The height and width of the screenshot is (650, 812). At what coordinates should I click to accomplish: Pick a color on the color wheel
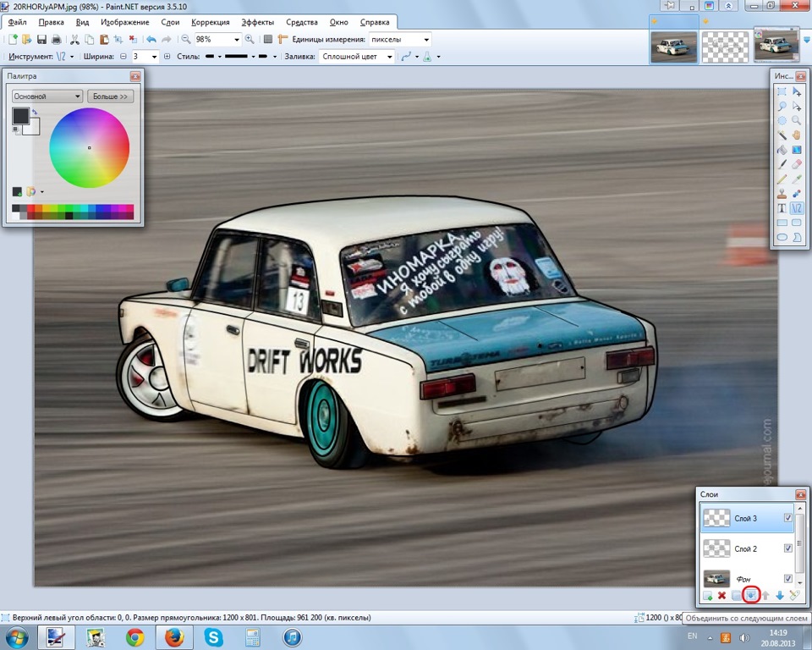89,148
